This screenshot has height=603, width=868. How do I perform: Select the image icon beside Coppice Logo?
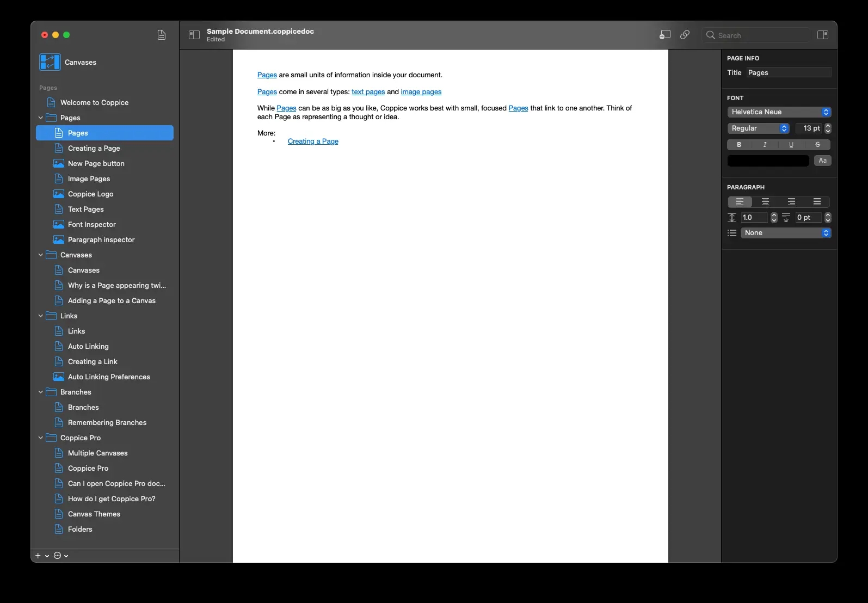tap(59, 194)
